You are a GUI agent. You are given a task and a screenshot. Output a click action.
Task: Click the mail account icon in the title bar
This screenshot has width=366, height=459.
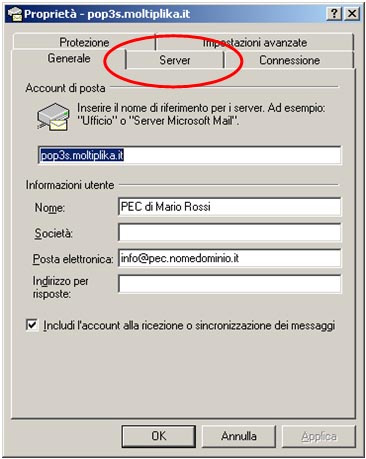click(15, 14)
